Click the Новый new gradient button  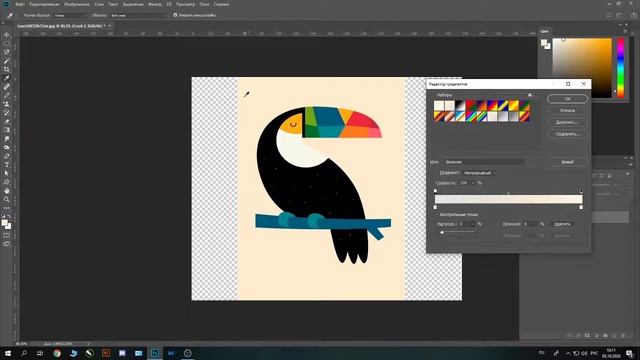point(567,162)
